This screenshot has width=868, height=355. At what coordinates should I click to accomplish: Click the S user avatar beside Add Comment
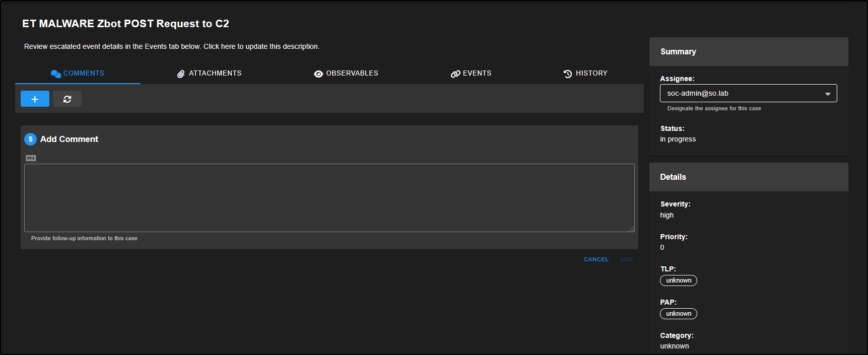pos(30,139)
